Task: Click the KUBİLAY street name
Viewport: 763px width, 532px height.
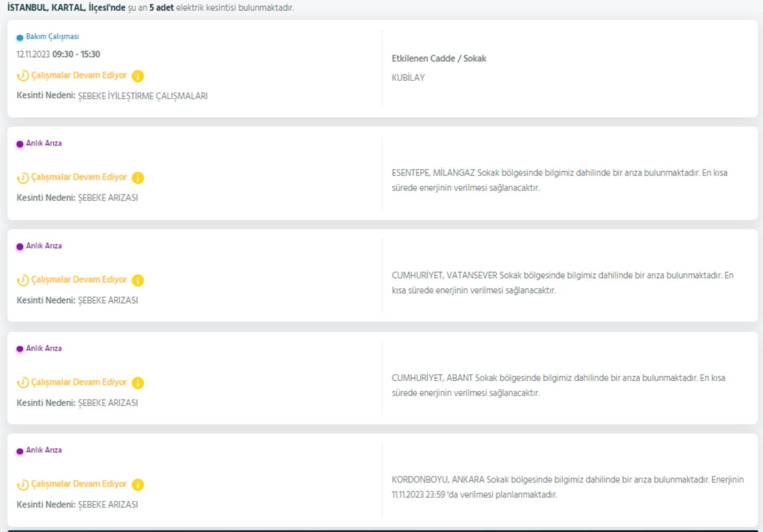Action: [408, 78]
